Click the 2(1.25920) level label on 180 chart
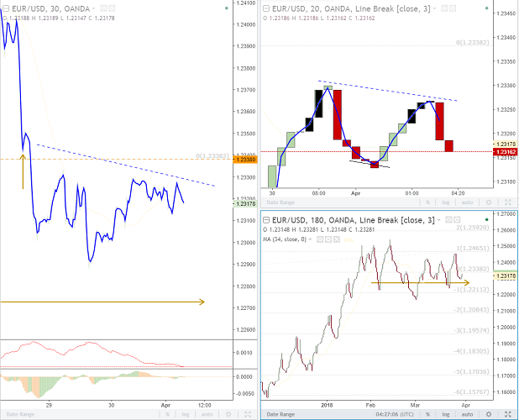This screenshot has width=519, height=420. (472, 228)
